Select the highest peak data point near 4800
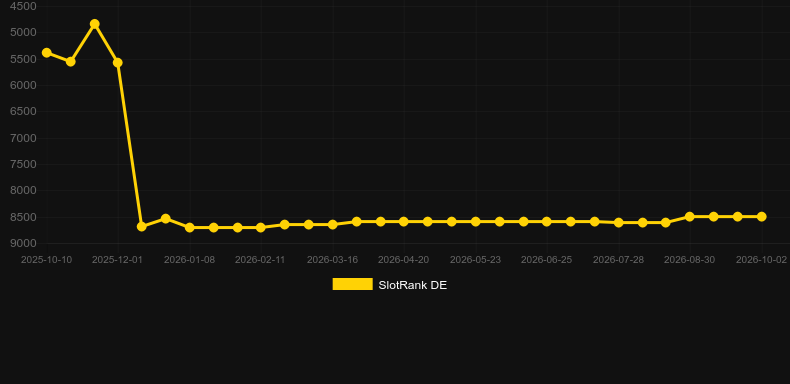The width and height of the screenshot is (790, 384). (x=94, y=24)
